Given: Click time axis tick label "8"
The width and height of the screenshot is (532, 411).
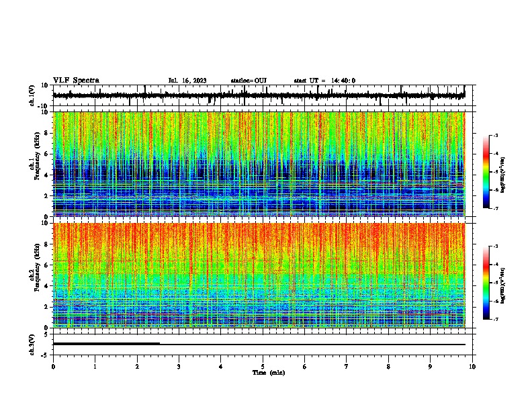Looking at the screenshot, I should coord(388,367).
